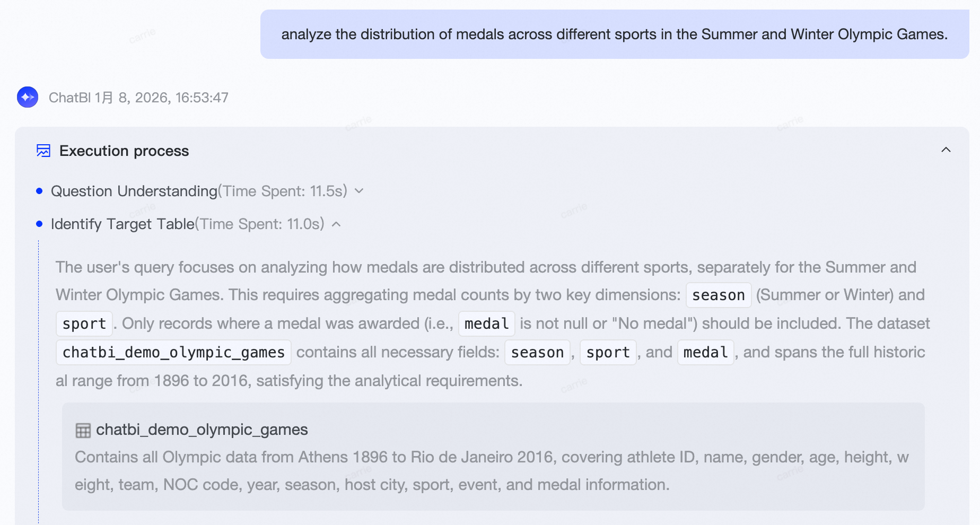Click the table description text in card

point(492,471)
